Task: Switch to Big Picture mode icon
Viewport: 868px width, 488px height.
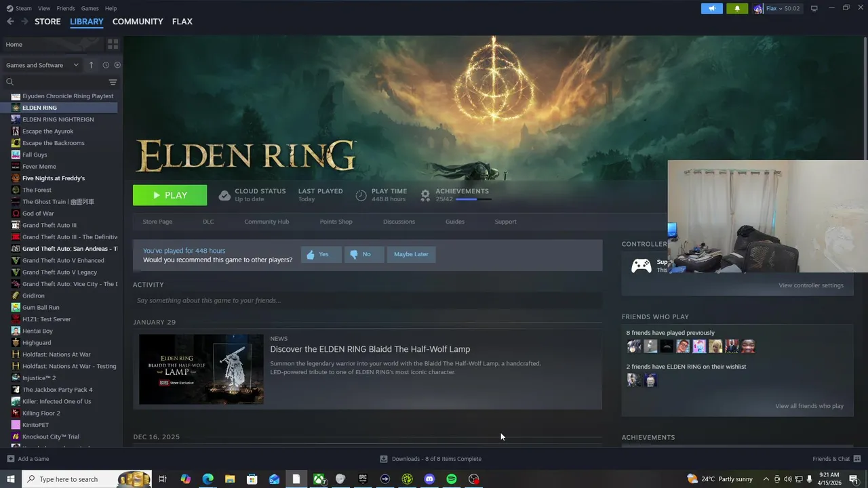Action: tap(814, 8)
